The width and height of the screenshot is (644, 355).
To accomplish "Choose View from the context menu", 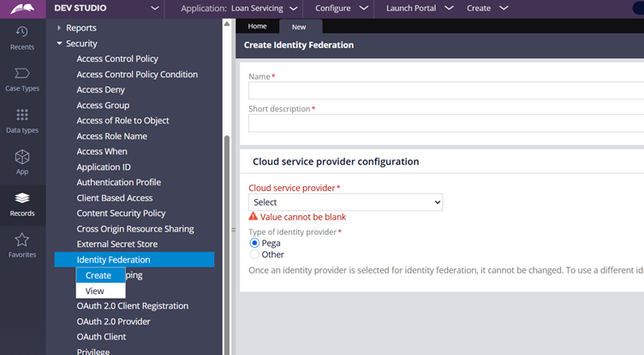I will tap(95, 291).
